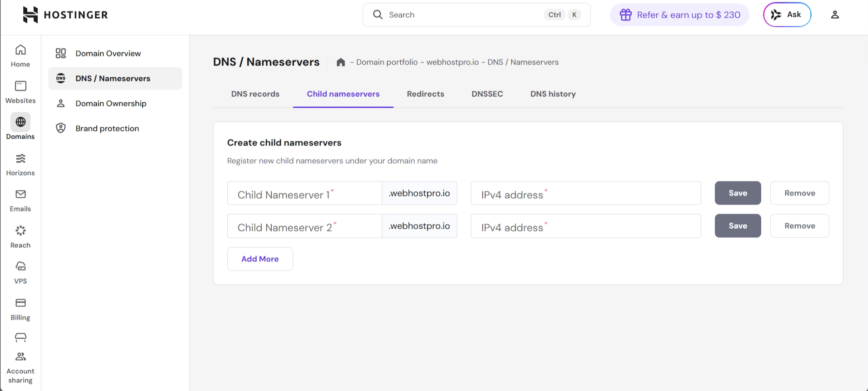Click the search magnifier icon
Viewport: 868px width, 391px height.
[x=378, y=15]
